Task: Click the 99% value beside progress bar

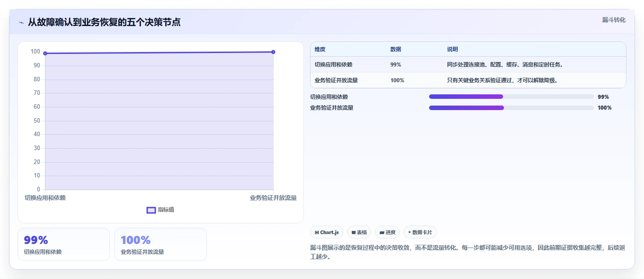Action: point(603,97)
